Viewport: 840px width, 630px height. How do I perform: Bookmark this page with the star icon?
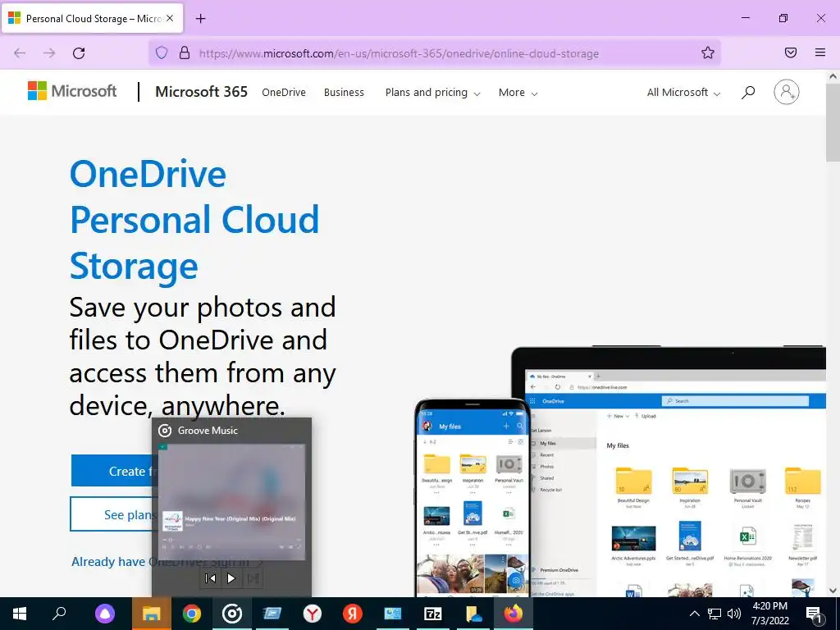tap(708, 52)
